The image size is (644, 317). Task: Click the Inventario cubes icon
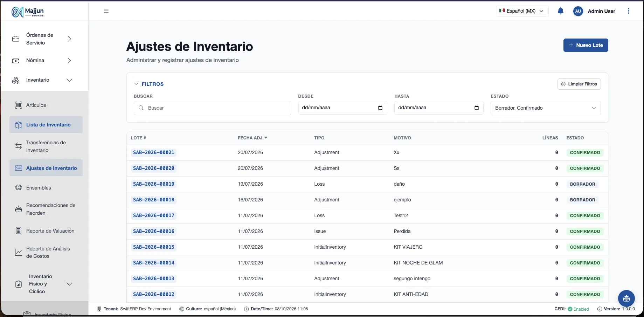pos(16,80)
